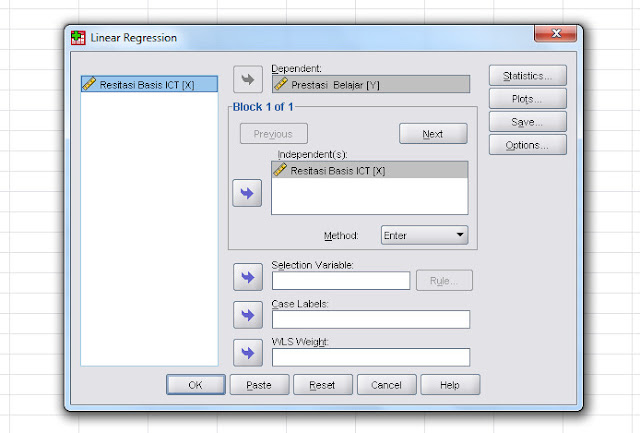Select Resitasi Basis ICT [X] in the Independent(s) list
Viewport: 640px width, 433px height.
[x=369, y=170]
